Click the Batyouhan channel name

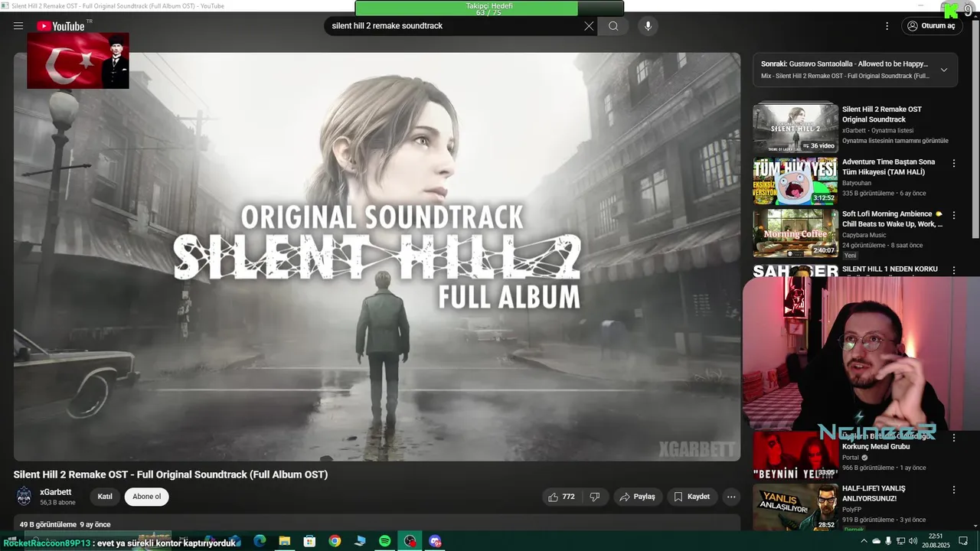pyautogui.click(x=857, y=183)
